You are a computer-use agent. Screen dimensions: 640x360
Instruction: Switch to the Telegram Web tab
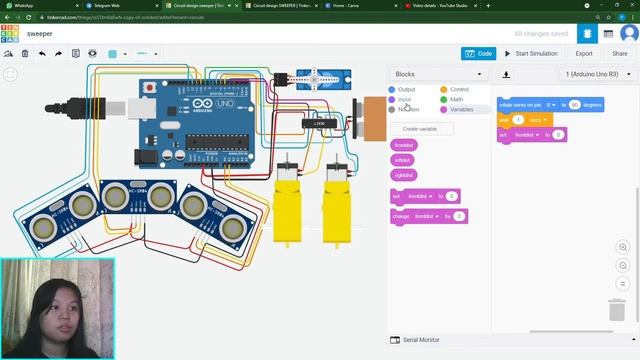click(x=122, y=6)
